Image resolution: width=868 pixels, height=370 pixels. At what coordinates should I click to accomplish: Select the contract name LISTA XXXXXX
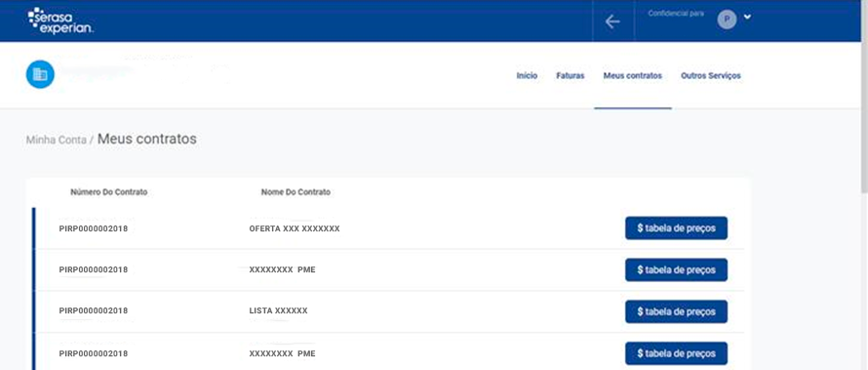pyautogui.click(x=278, y=310)
